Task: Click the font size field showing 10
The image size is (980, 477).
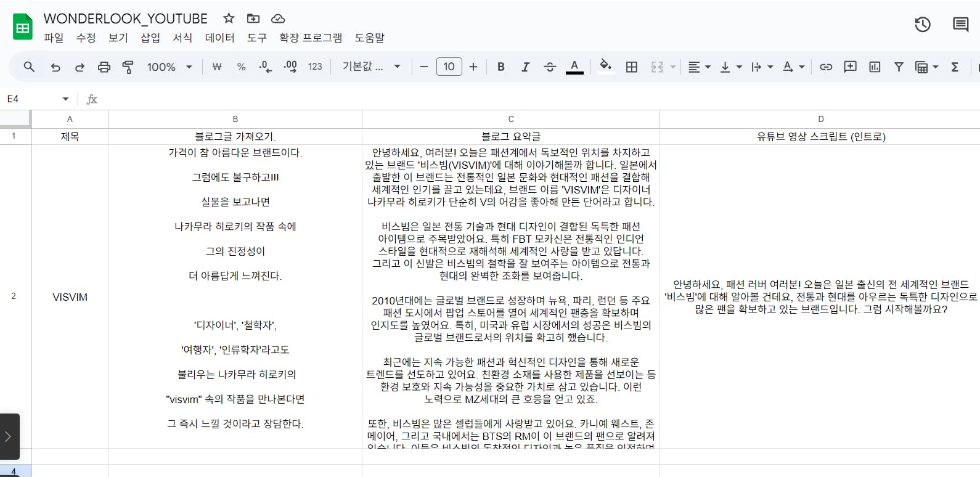Action: [449, 67]
